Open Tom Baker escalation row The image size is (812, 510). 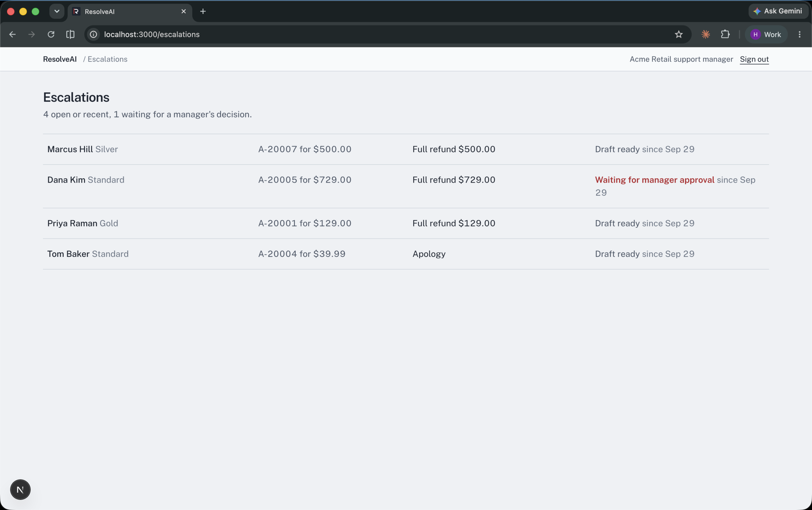pyautogui.click(x=406, y=254)
